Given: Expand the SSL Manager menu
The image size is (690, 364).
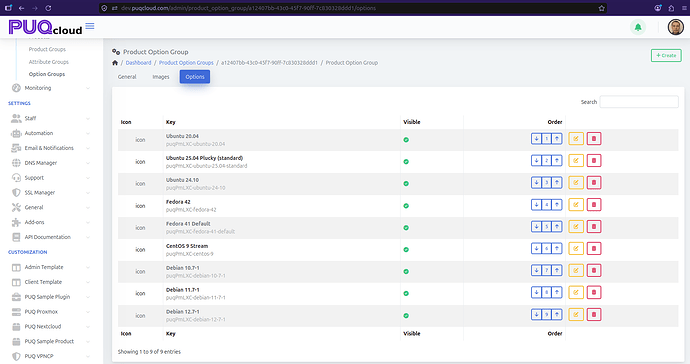Looking at the screenshot, I should [x=51, y=193].
